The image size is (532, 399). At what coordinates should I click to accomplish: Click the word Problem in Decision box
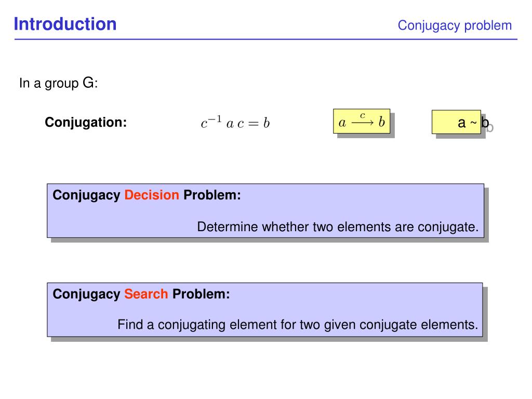pos(212,195)
